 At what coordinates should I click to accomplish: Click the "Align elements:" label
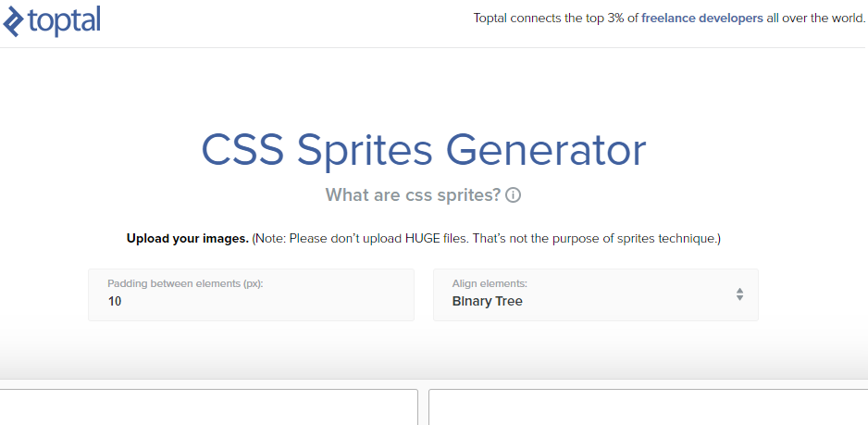490,283
